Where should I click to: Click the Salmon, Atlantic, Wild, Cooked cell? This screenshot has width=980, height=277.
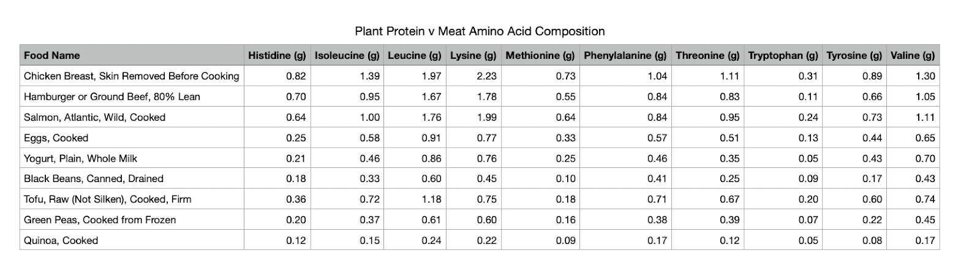tap(132, 117)
